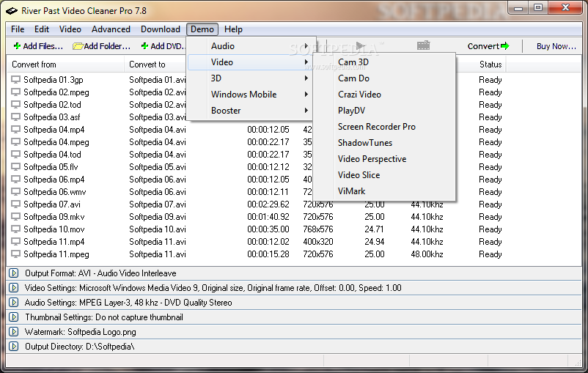Select the Softpedia 09.mkv file row
The height and width of the screenshot is (373, 588).
[54, 217]
